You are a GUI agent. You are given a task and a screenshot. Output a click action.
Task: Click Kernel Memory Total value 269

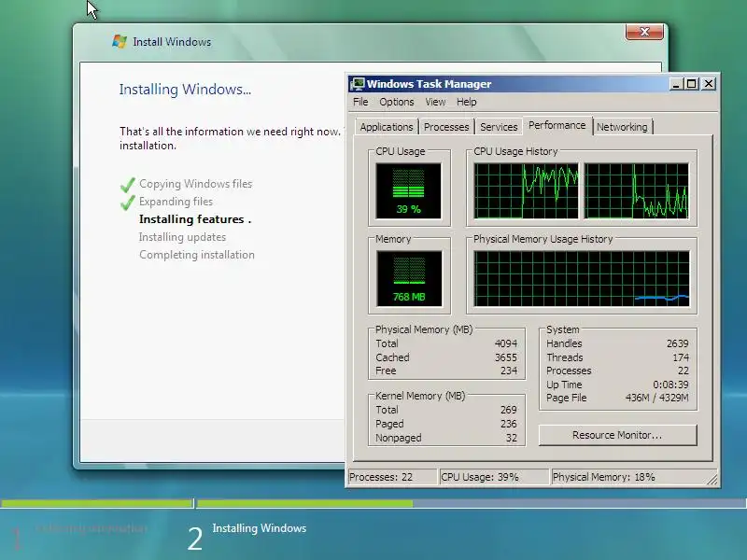[509, 410]
